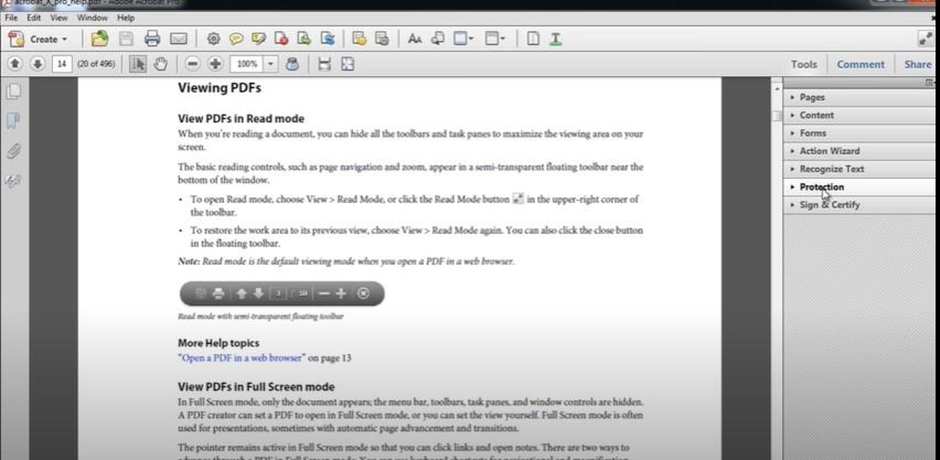The height and width of the screenshot is (460, 940).
Task: Click the "Viewing PDFs" title
Action: click(219, 88)
